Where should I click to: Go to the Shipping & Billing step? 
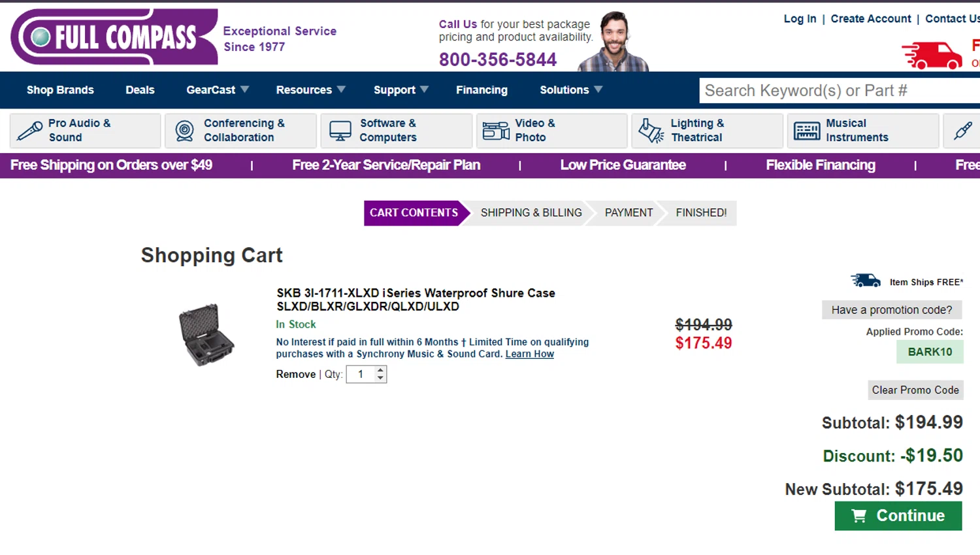click(x=531, y=213)
